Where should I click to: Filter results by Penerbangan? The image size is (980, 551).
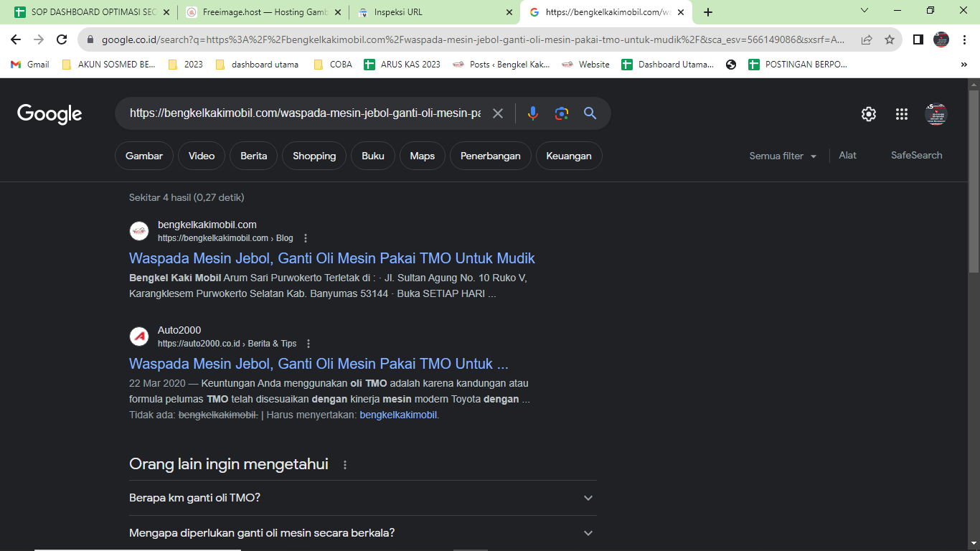point(491,156)
